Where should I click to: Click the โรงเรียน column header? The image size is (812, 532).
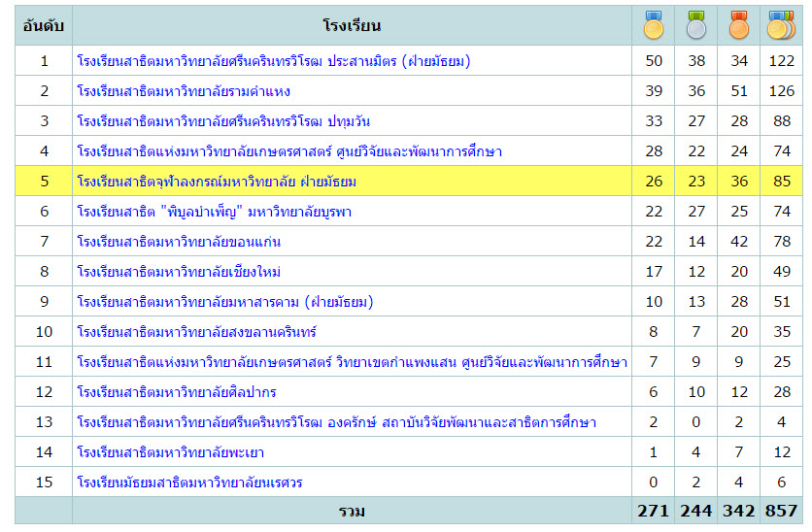(352, 25)
